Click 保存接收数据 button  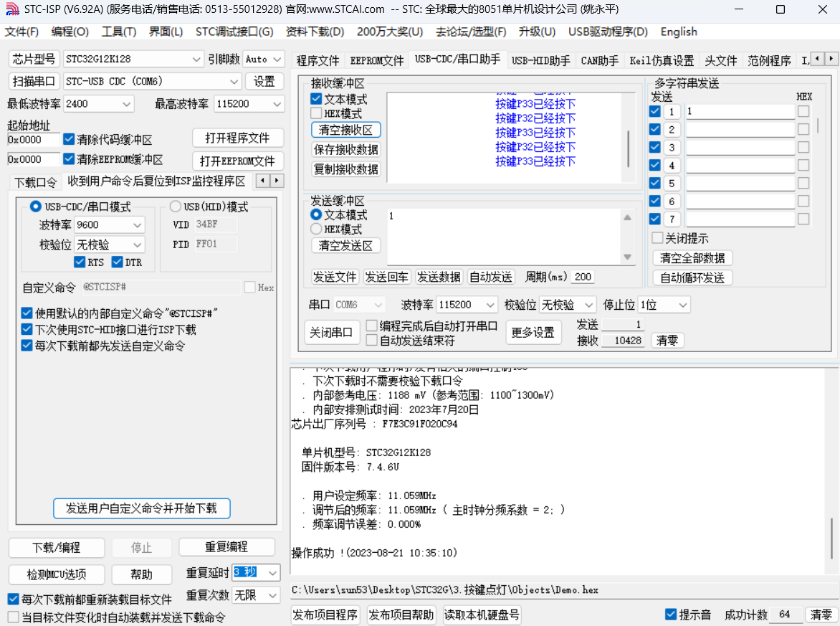click(345, 150)
